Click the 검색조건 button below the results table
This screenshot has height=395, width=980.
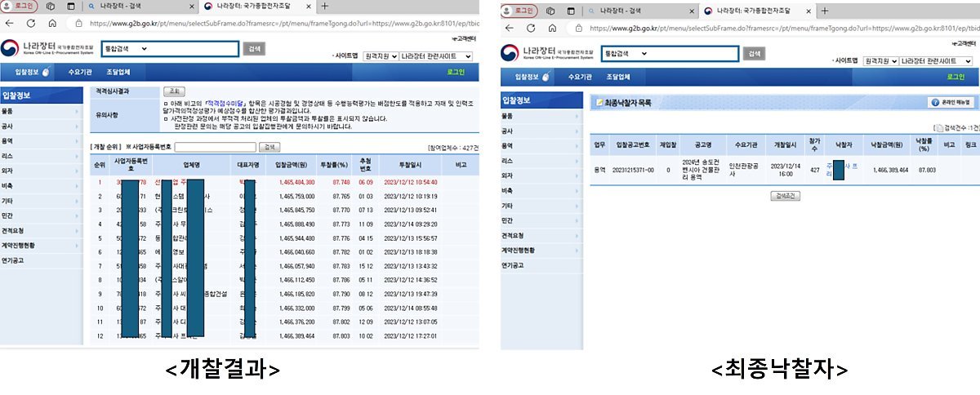pyautogui.click(x=786, y=197)
